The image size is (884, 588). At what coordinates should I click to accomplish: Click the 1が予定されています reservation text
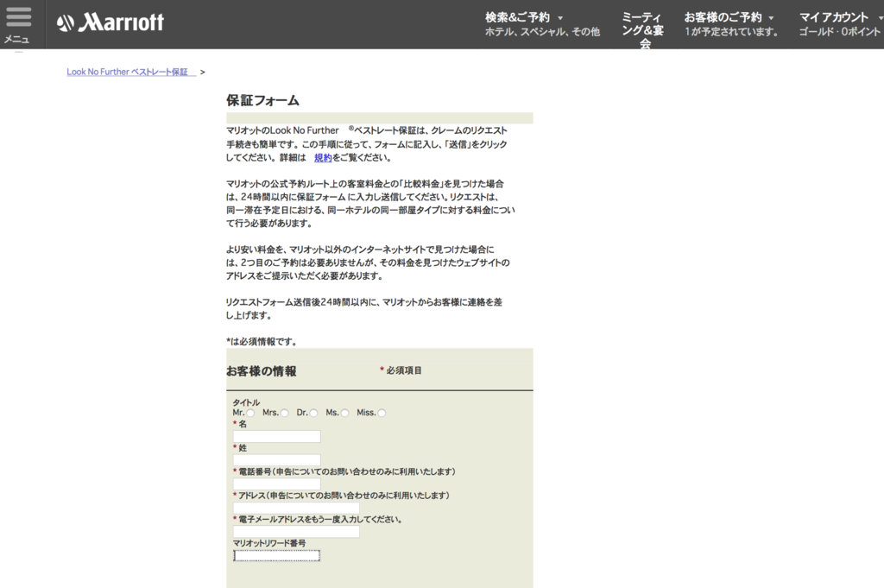click(731, 32)
